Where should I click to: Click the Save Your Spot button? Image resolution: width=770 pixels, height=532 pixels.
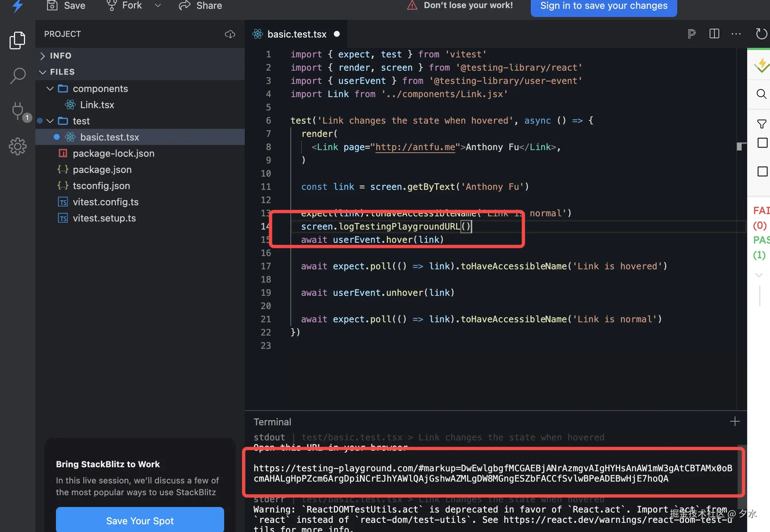[140, 520]
